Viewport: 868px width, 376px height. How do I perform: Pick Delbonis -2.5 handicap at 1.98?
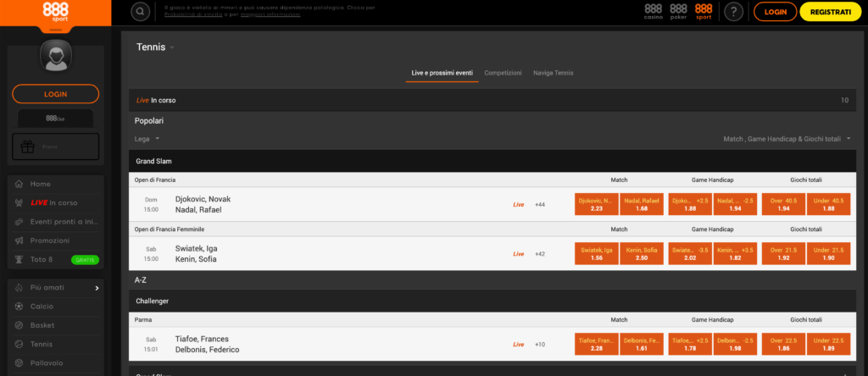[x=735, y=345]
